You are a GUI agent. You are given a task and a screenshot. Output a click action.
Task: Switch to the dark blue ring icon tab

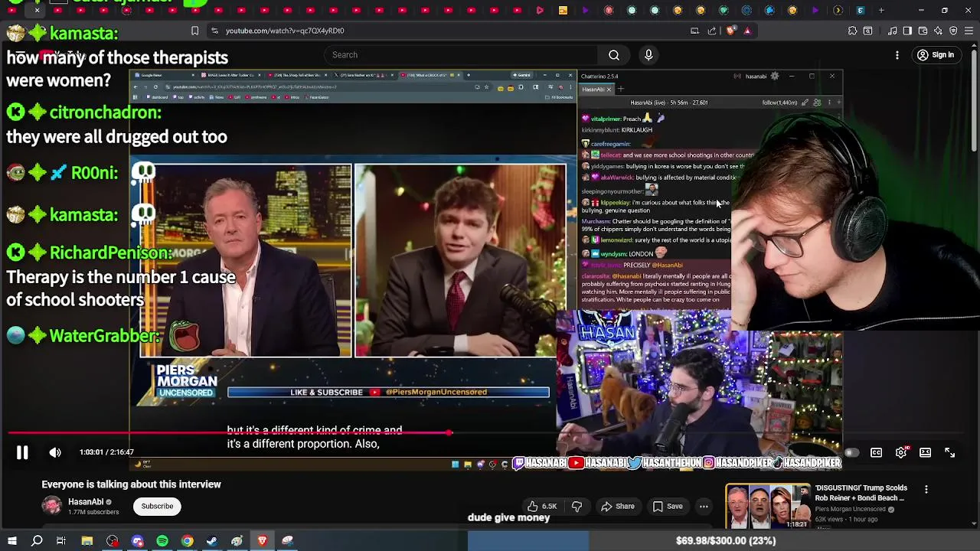click(x=746, y=11)
